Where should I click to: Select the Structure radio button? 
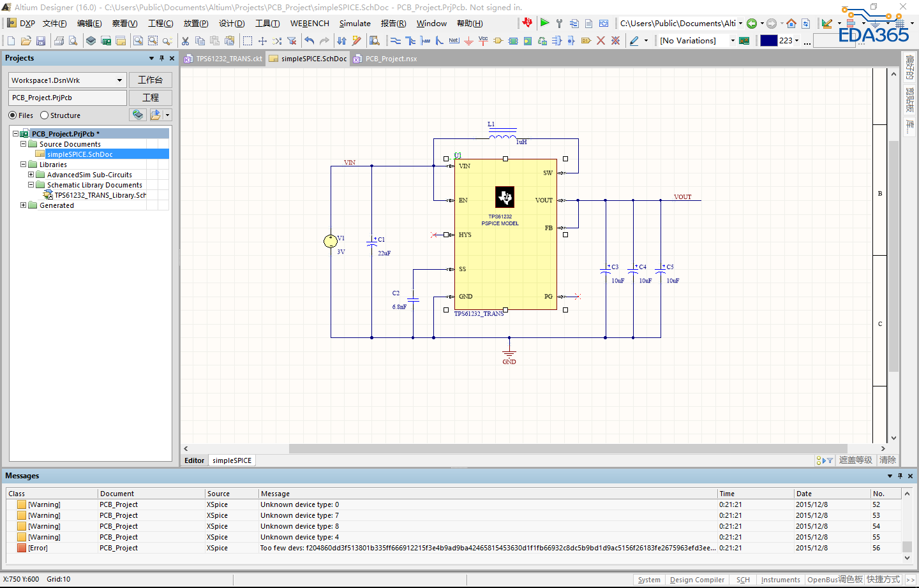pyautogui.click(x=45, y=115)
